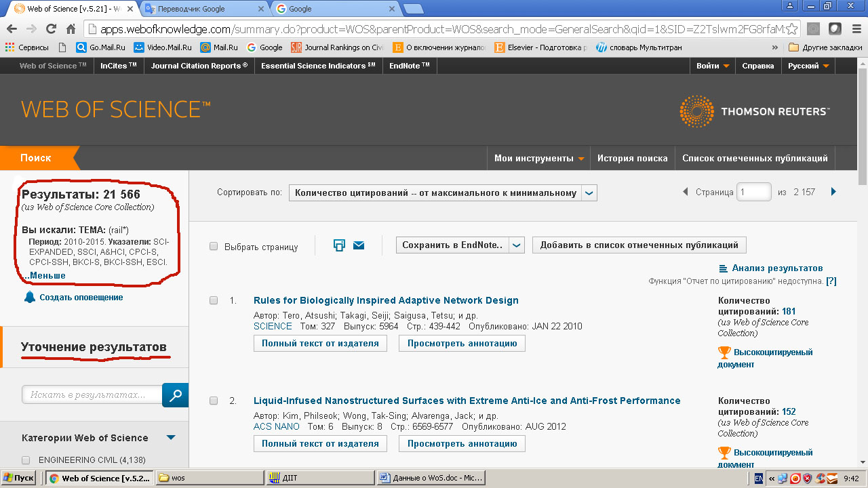Image resolution: width=868 pixels, height=488 pixels.
Task: Select checkbox for article 1
Action: pyautogui.click(x=214, y=300)
